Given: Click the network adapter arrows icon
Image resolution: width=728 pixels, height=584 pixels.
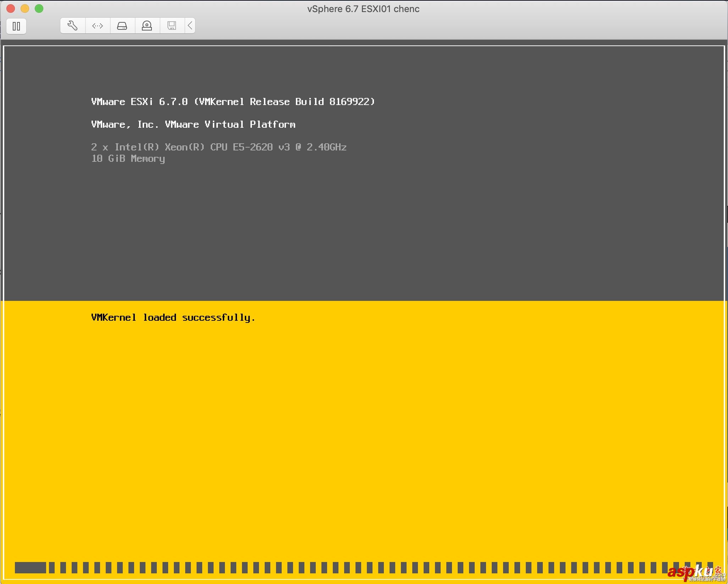Looking at the screenshot, I should point(98,26).
